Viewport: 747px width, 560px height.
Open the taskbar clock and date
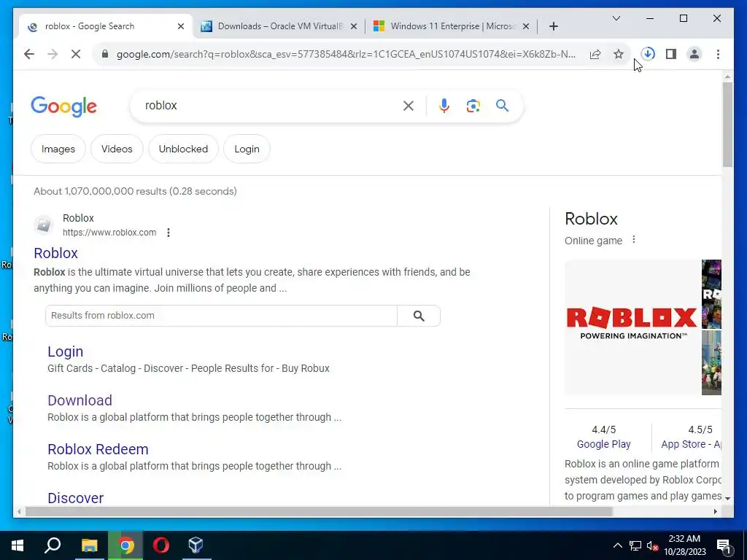[684, 545]
